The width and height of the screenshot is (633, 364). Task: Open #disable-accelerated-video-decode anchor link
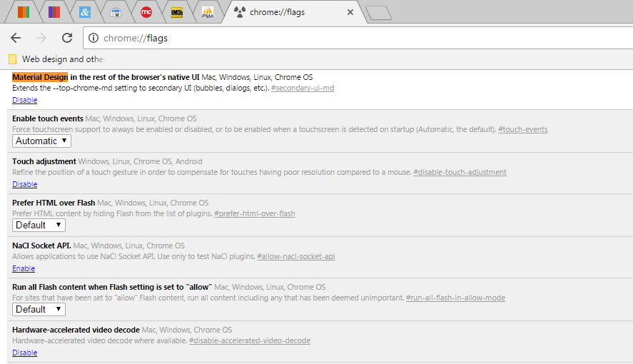coord(250,340)
